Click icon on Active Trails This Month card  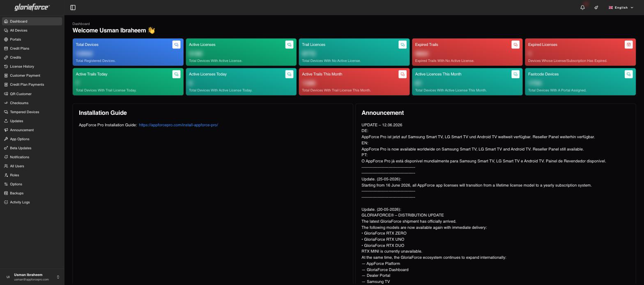click(402, 74)
